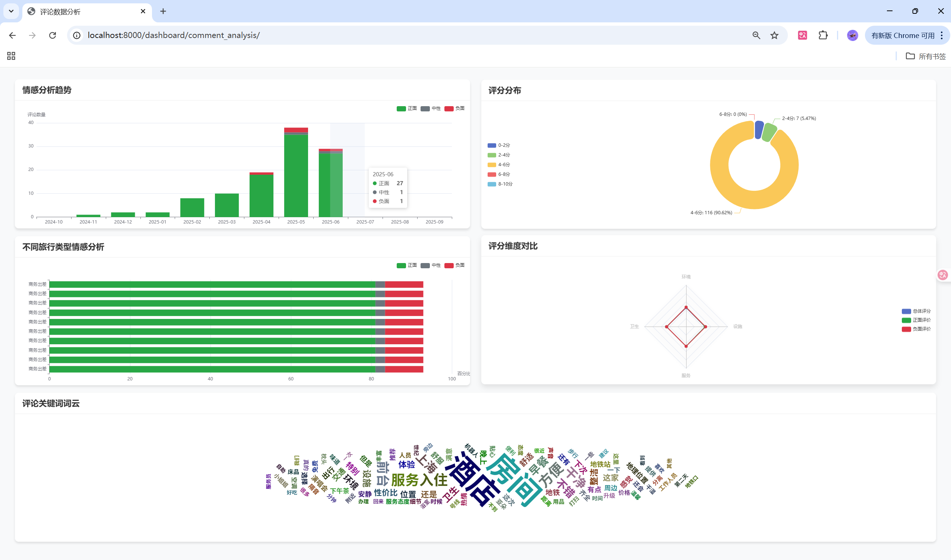The image size is (951, 560).
Task: Bookmark this page with star icon
Action: (774, 35)
